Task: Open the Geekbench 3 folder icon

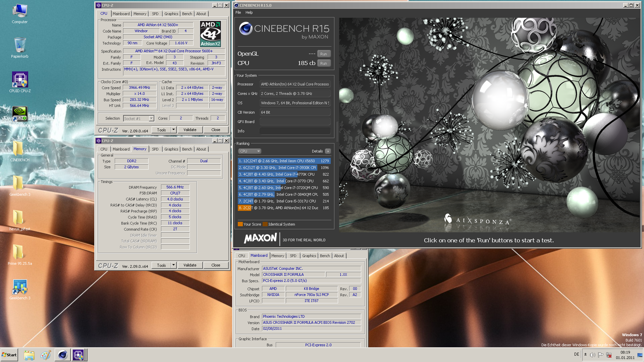Action: coord(19,186)
